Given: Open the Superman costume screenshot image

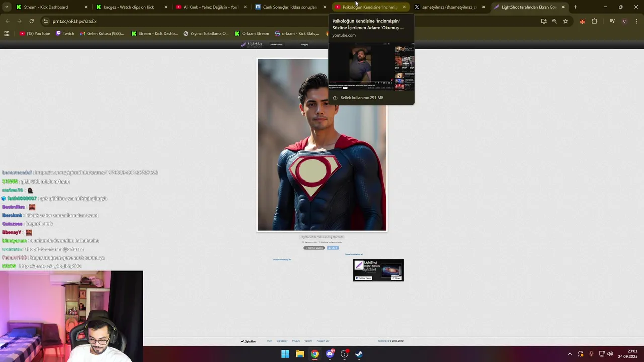Looking at the screenshot, I should click(x=322, y=145).
